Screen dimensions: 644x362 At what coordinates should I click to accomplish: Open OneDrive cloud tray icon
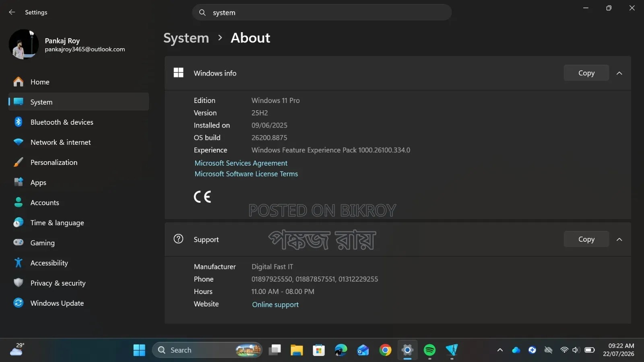point(516,350)
